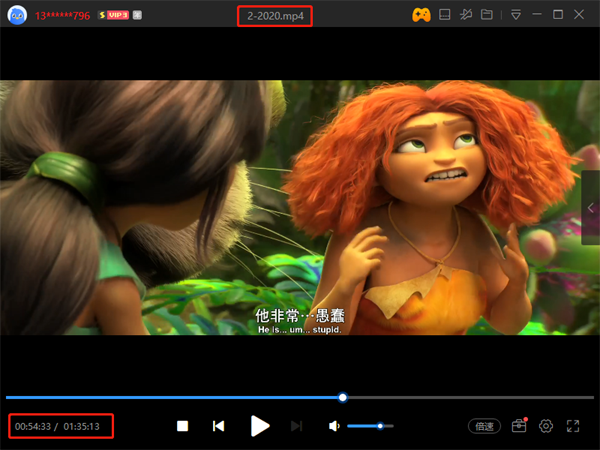Toggle the pin-on-top icon
600x450 pixels.
pos(466,15)
